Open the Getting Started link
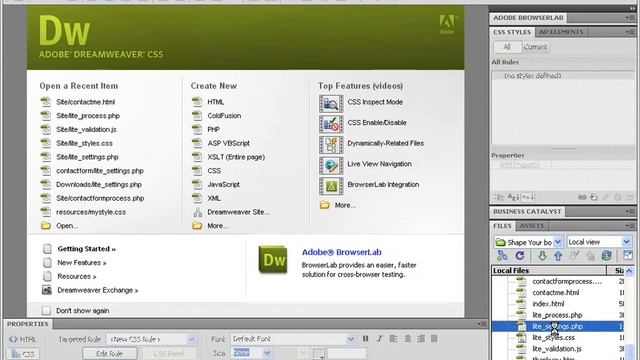The image size is (640, 360). (x=86, y=249)
